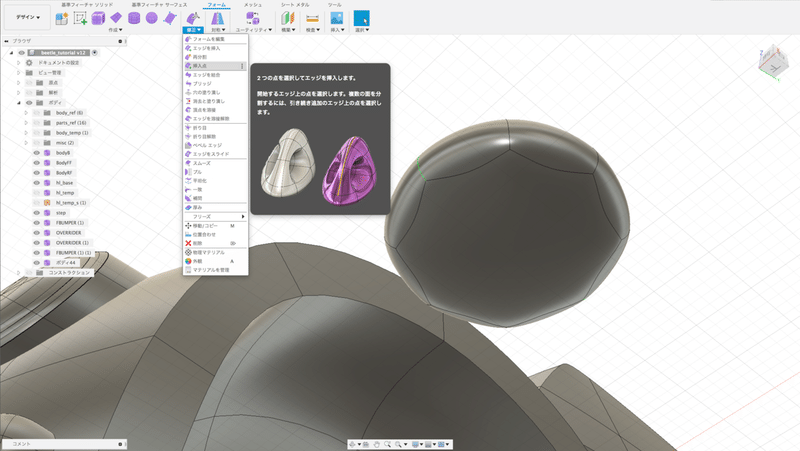800x451 pixels.
Task: Click the pin dots on 挿入点 item
Action: (242, 66)
